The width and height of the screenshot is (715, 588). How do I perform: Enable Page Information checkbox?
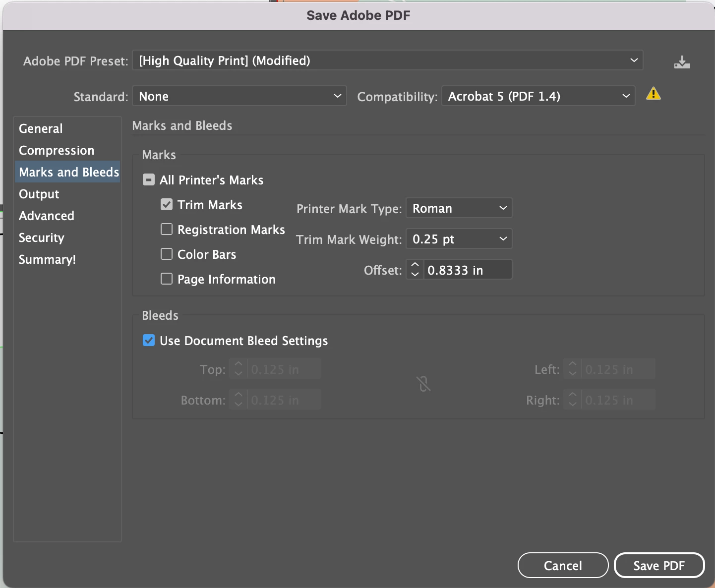click(167, 279)
